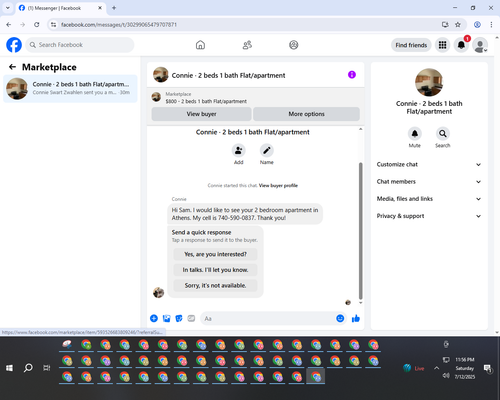500x400 pixels.
Task: Open the Windows Start menu
Action: (10, 368)
